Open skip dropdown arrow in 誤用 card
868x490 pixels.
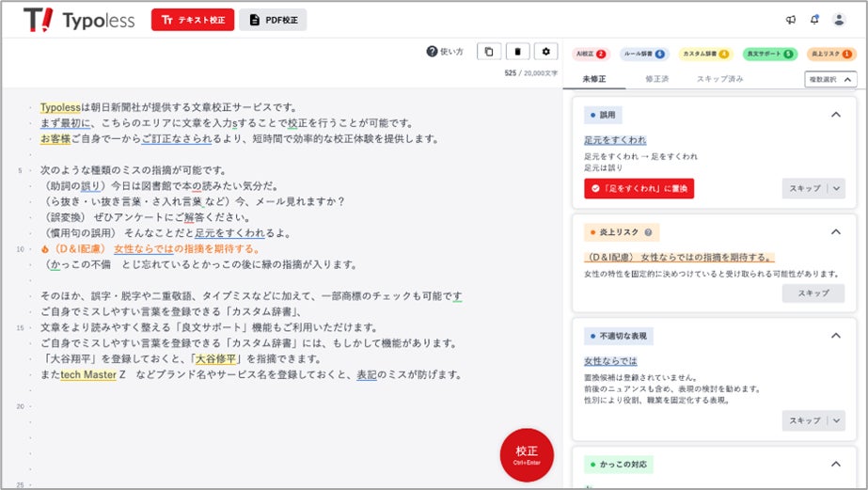pos(837,188)
